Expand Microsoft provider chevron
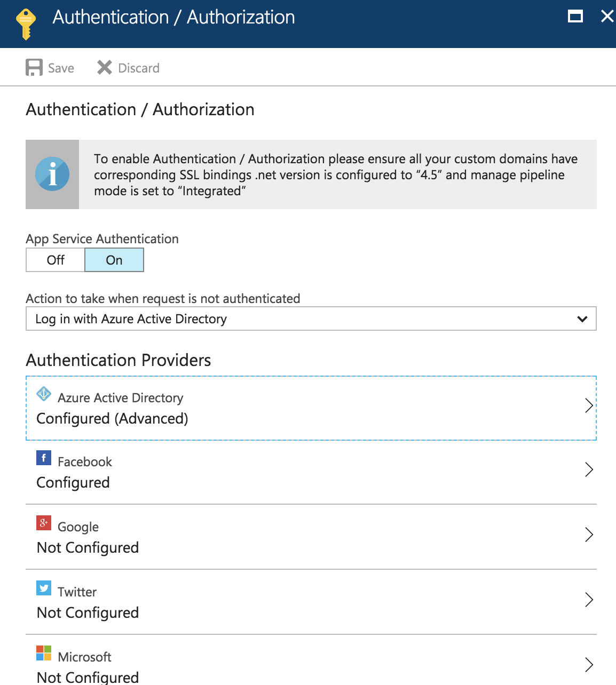This screenshot has height=685, width=616. click(589, 665)
